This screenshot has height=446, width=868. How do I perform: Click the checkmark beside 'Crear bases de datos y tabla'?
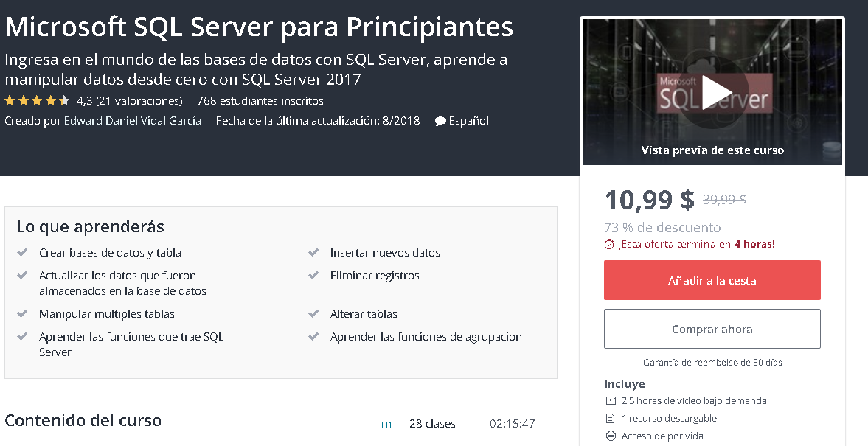[x=22, y=251]
